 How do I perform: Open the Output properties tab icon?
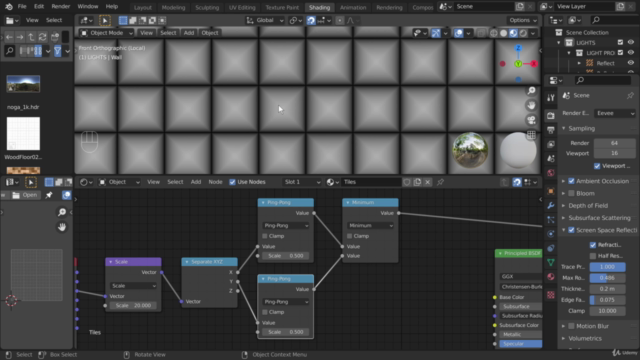[551, 130]
